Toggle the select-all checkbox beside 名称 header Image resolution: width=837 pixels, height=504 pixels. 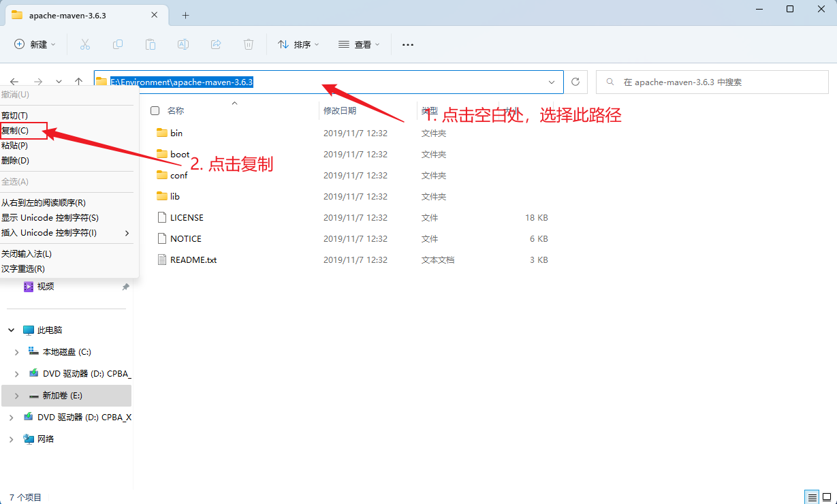[155, 110]
